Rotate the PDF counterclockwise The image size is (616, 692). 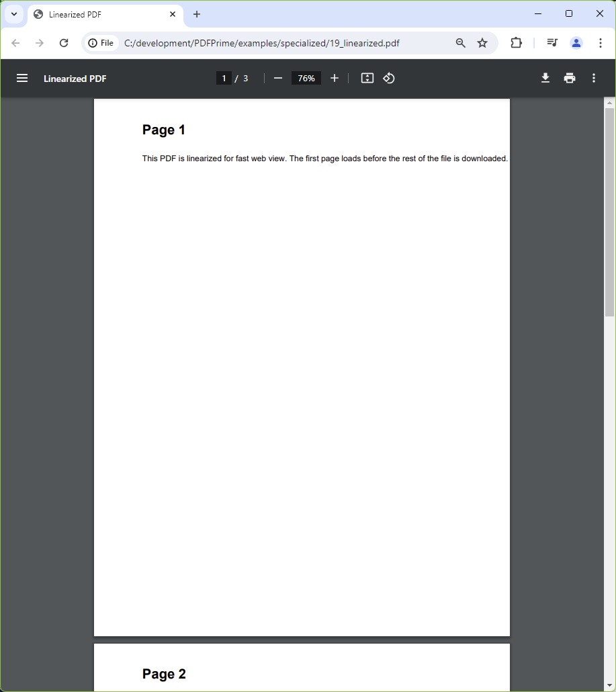coord(389,78)
